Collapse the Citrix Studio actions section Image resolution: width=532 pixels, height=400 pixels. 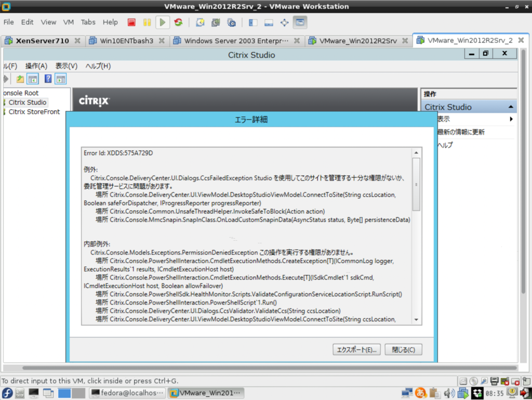[x=511, y=107]
